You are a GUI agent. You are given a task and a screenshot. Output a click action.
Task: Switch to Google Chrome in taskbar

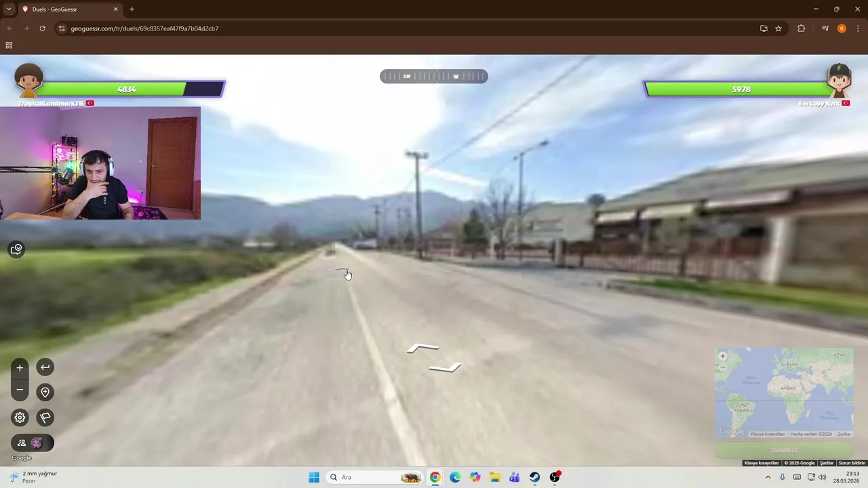tap(435, 477)
